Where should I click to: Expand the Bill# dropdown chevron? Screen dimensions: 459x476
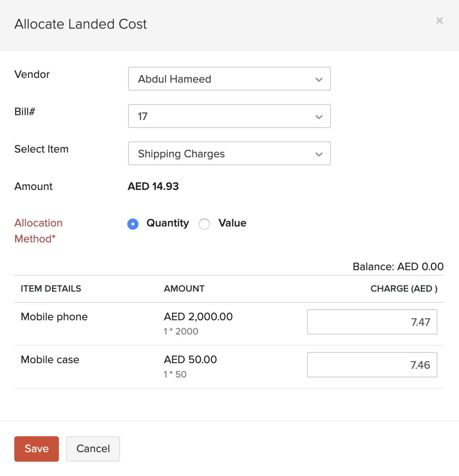(319, 116)
